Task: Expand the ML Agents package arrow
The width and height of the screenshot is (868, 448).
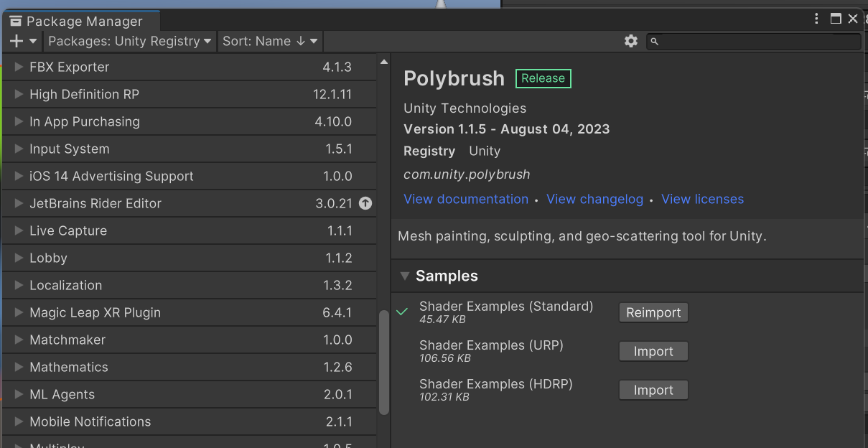Action: 19,394
